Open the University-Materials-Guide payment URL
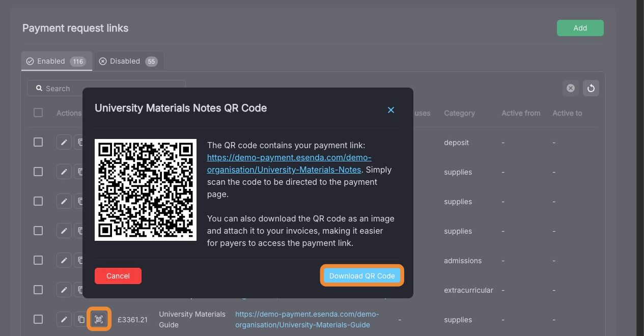 [x=307, y=319]
